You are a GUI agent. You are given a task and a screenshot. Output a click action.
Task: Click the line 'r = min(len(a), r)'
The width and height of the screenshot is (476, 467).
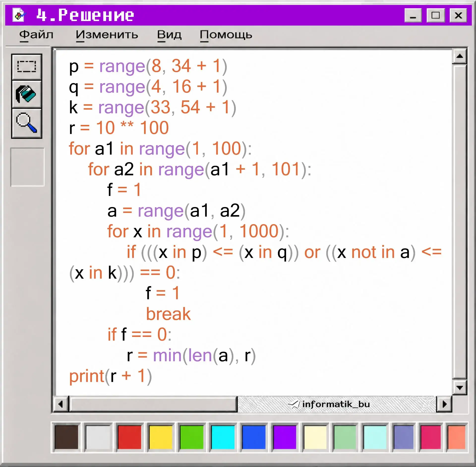click(x=191, y=356)
